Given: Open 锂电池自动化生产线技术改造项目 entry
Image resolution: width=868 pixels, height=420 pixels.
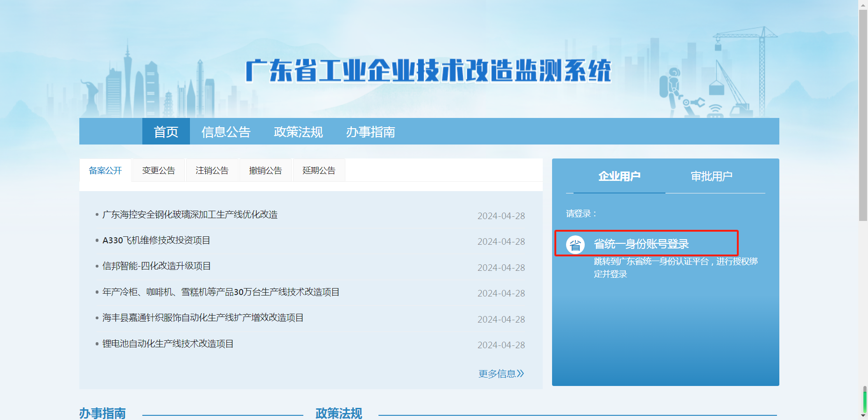Looking at the screenshot, I should (x=168, y=344).
